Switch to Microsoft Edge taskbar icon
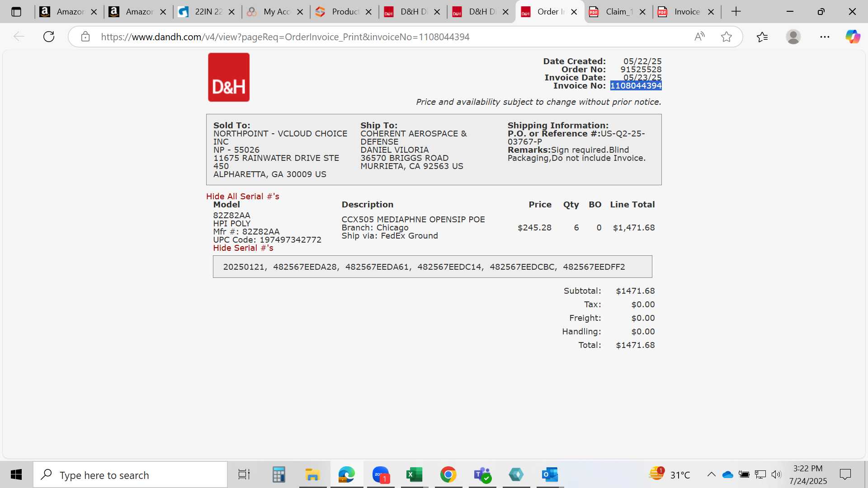The width and height of the screenshot is (868, 488). coord(347,474)
